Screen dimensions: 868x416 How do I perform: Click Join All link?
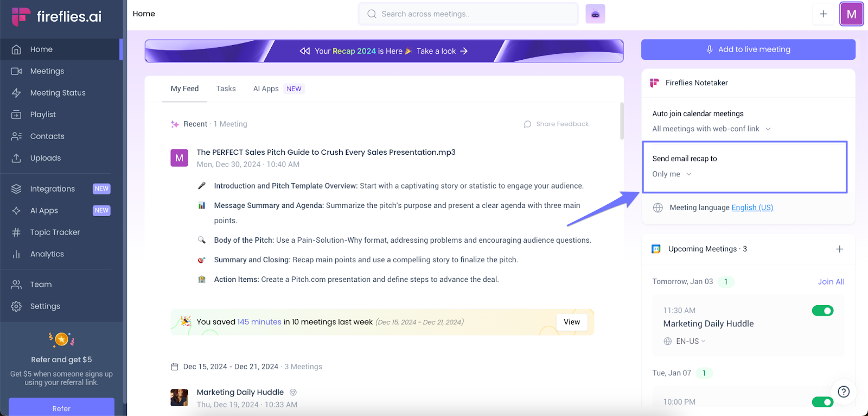tap(831, 281)
